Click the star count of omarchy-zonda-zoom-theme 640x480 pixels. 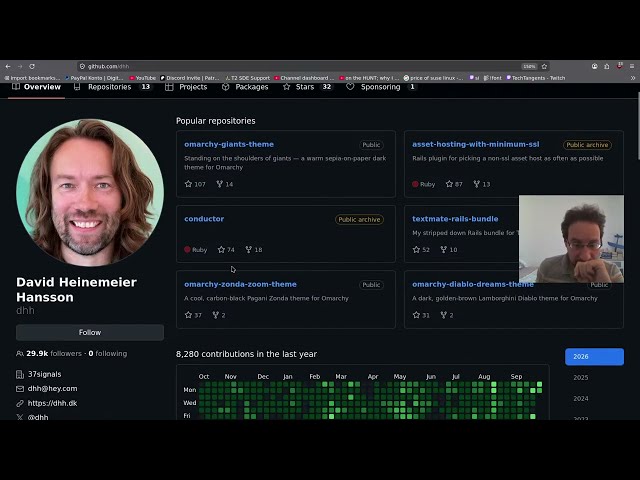tap(193, 315)
